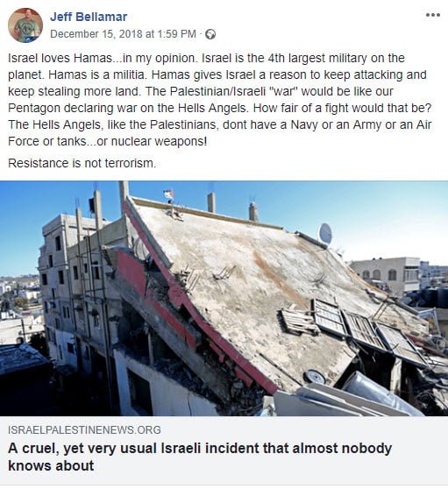
Task: Open the "A cruel, yet very usual" headline
Action: 200,457
